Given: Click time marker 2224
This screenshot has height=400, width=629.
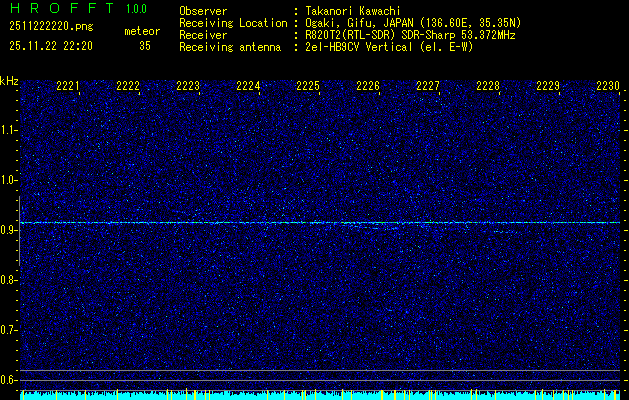Looking at the screenshot, I should (248, 86).
